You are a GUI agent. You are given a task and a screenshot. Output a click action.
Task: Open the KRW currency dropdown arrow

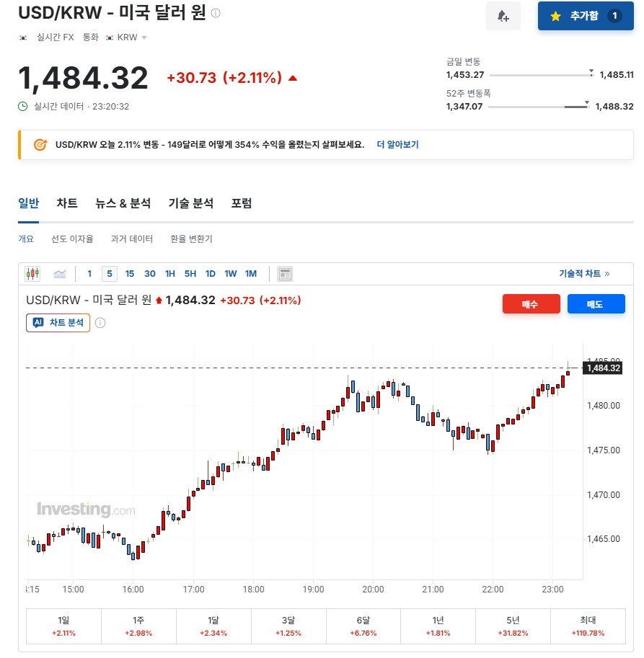tap(144, 37)
